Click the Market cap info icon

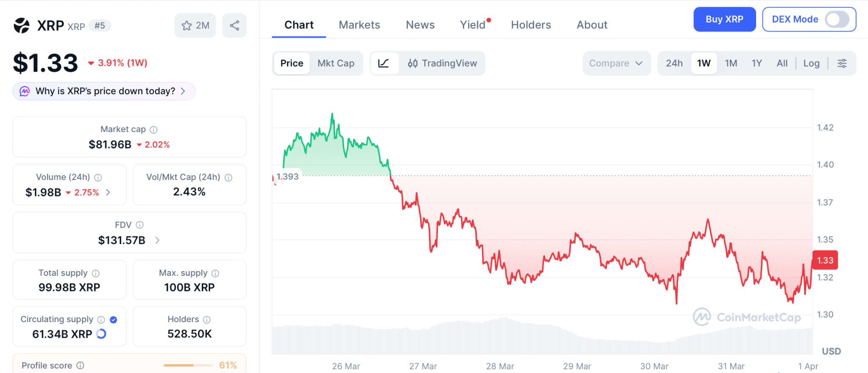click(x=154, y=129)
